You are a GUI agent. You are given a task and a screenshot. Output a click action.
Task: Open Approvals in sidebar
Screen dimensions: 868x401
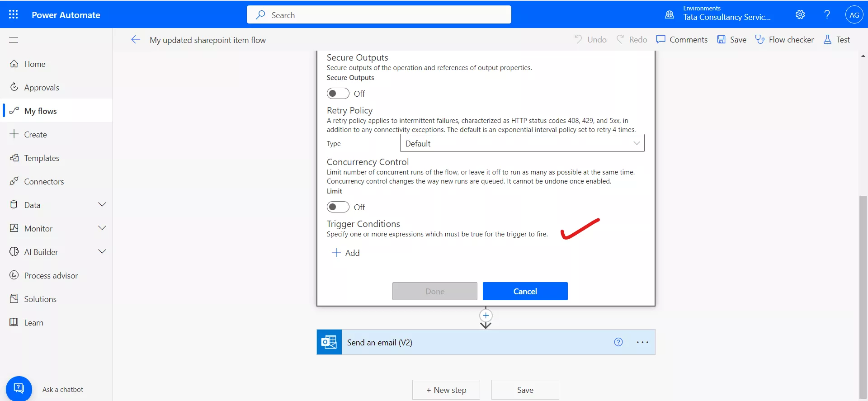coord(56,88)
